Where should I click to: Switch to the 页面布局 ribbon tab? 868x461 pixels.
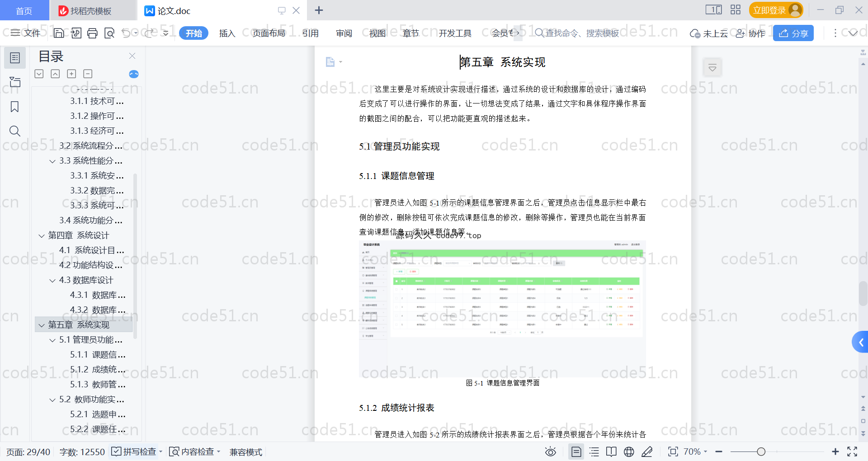click(269, 33)
